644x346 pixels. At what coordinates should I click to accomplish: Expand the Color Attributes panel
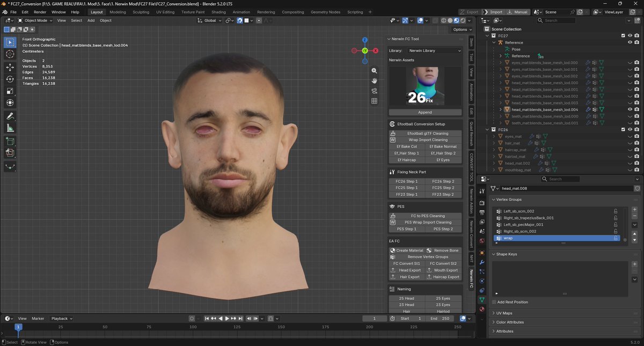(x=510, y=322)
